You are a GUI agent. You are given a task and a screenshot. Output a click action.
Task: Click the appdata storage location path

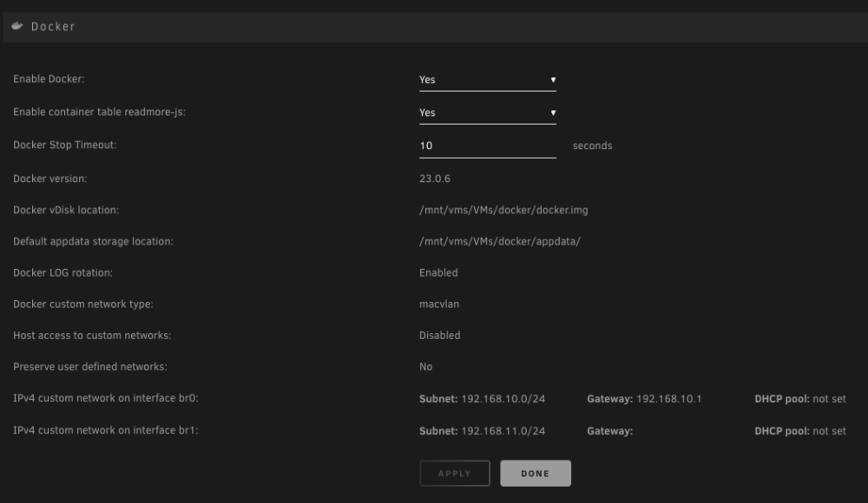pyautogui.click(x=500, y=242)
